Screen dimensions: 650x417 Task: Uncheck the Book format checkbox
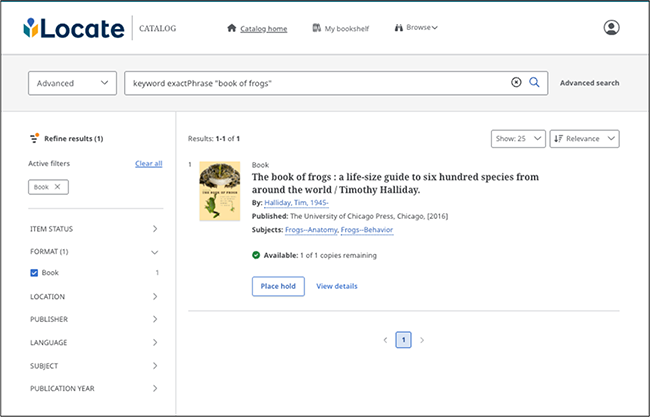(34, 273)
